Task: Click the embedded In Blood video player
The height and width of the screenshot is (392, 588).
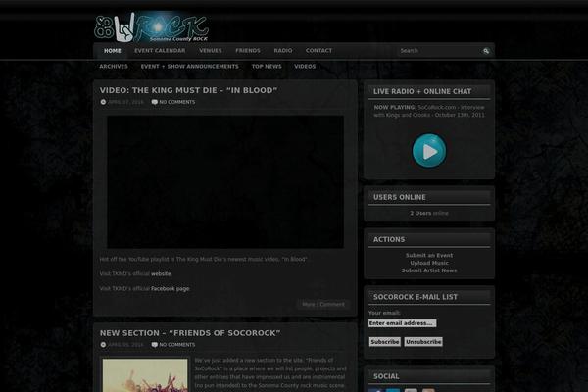Action: coord(225,182)
